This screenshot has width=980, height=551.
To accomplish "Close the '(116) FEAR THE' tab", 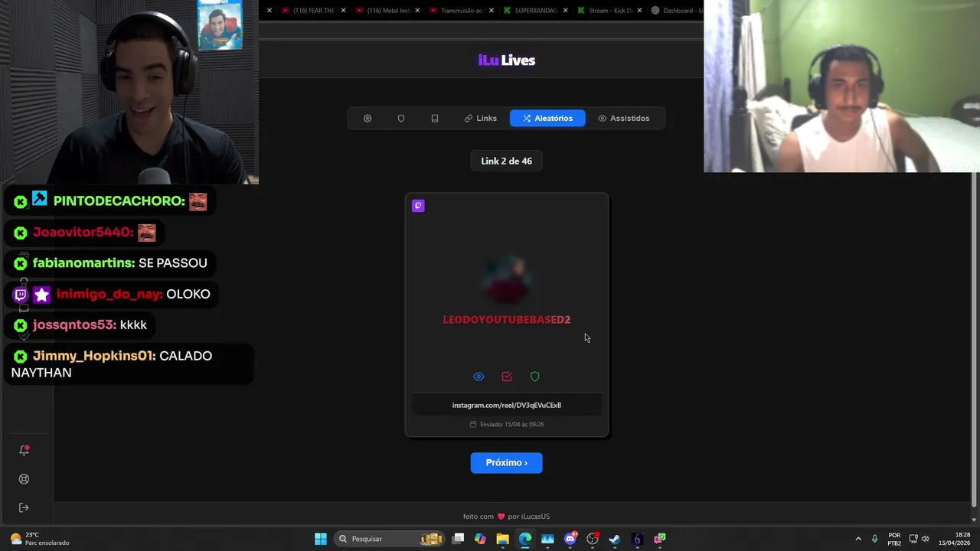I will [343, 11].
